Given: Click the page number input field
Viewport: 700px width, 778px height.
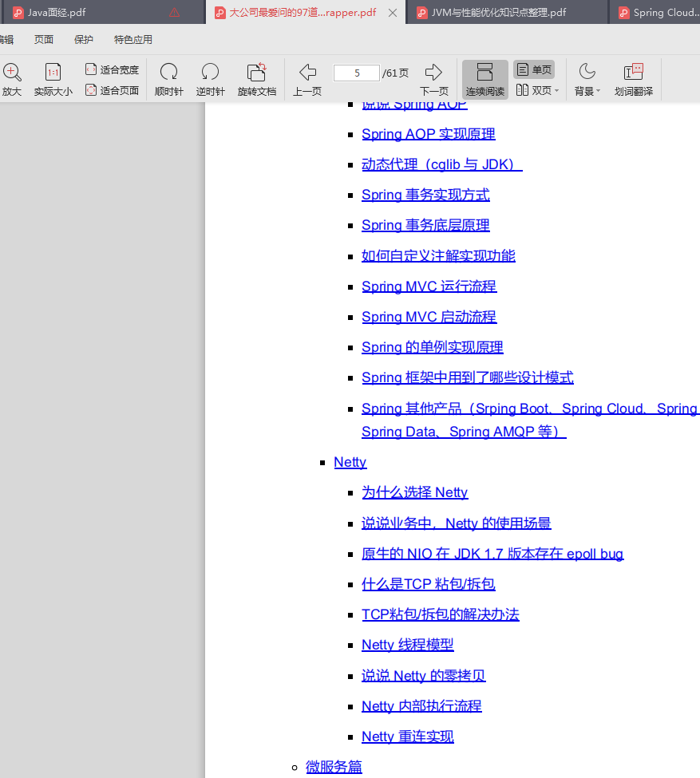Looking at the screenshot, I should click(357, 73).
